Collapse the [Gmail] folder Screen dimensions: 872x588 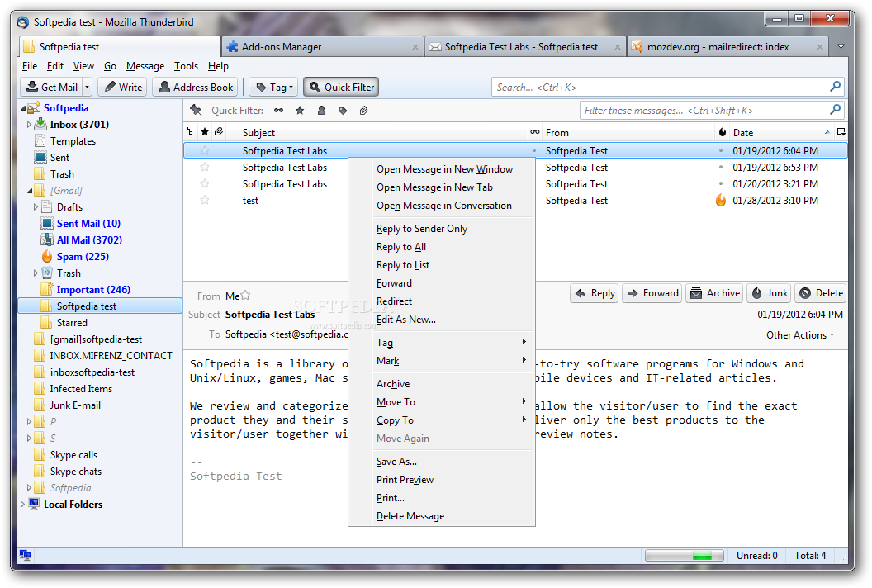(x=30, y=191)
